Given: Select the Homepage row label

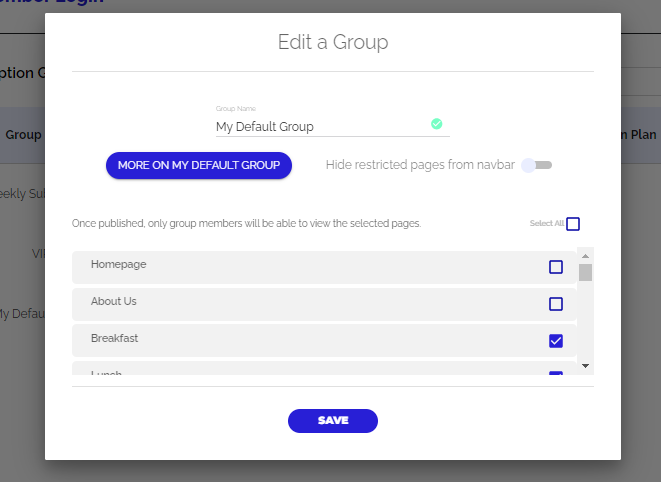Looking at the screenshot, I should click(119, 264).
